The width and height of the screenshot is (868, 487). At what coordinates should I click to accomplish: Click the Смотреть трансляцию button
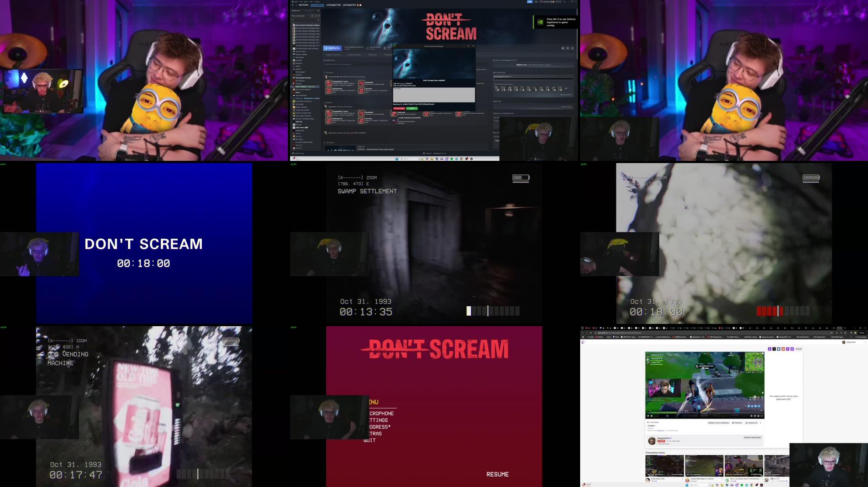tap(752, 437)
